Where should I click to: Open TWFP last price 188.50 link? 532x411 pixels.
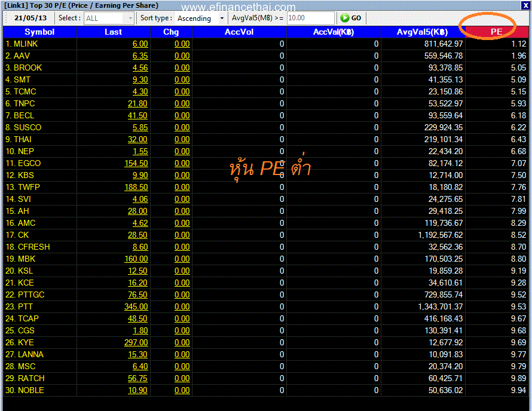[x=136, y=187]
